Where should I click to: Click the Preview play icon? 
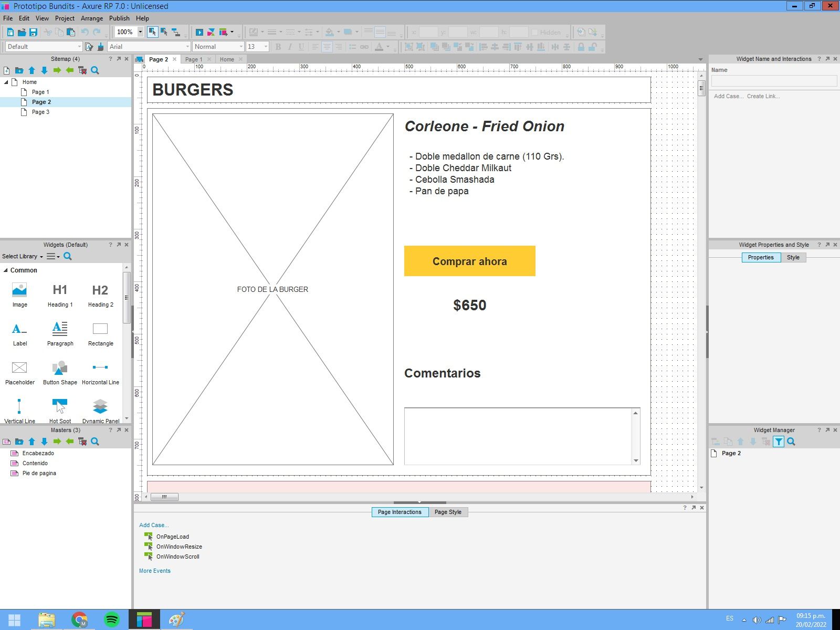click(199, 32)
